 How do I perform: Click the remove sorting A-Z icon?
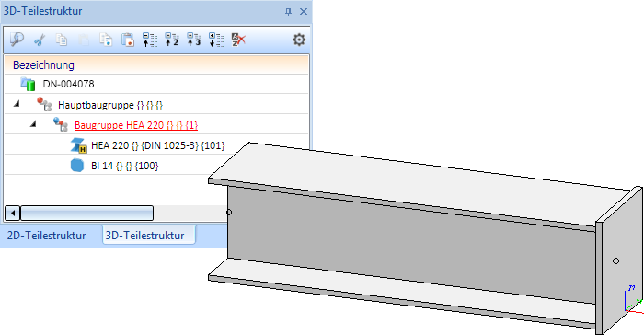[238, 40]
